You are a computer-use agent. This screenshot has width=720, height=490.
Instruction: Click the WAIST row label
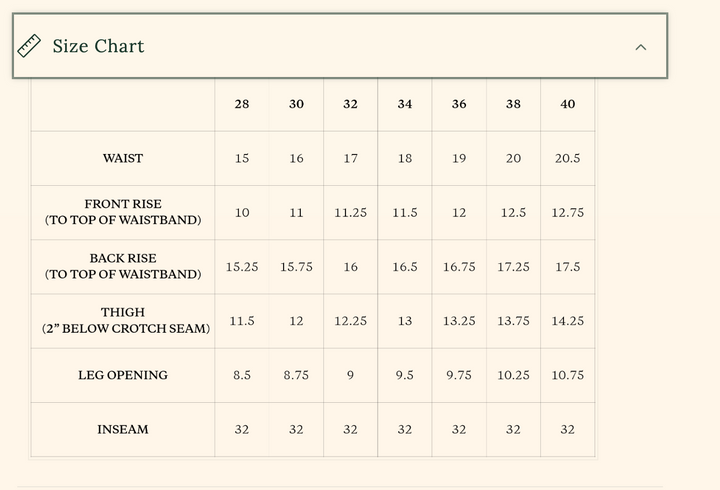pyautogui.click(x=123, y=158)
